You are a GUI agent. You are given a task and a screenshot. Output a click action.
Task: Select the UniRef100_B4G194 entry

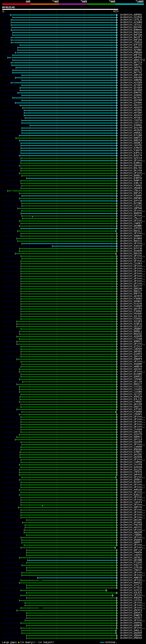[131, 32]
